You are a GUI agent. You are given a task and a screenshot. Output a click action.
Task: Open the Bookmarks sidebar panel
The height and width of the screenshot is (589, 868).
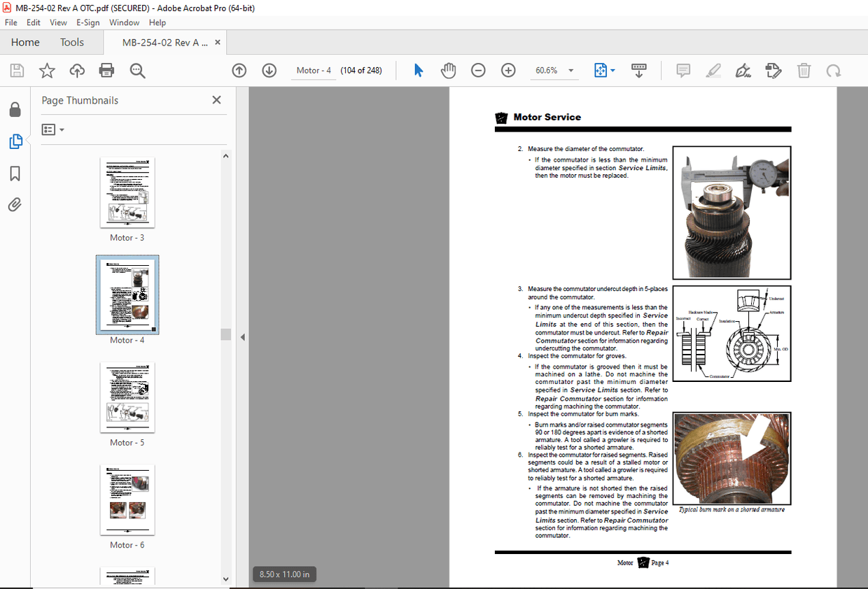tap(15, 173)
